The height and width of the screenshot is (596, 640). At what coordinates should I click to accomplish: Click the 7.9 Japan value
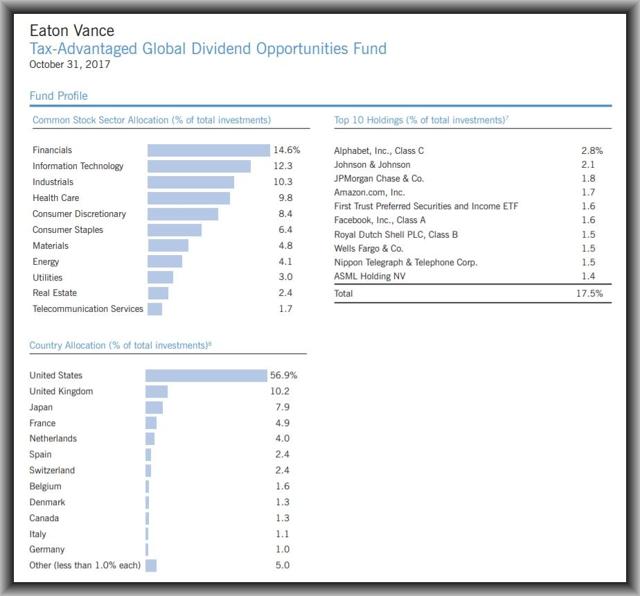pyautogui.click(x=282, y=407)
